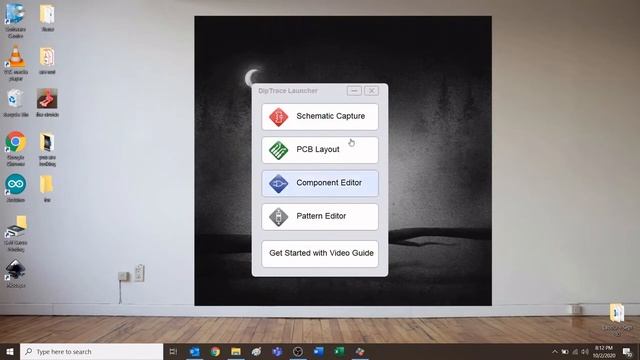
Task: Click the green PCB Layout diamond icon
Action: 278,151
